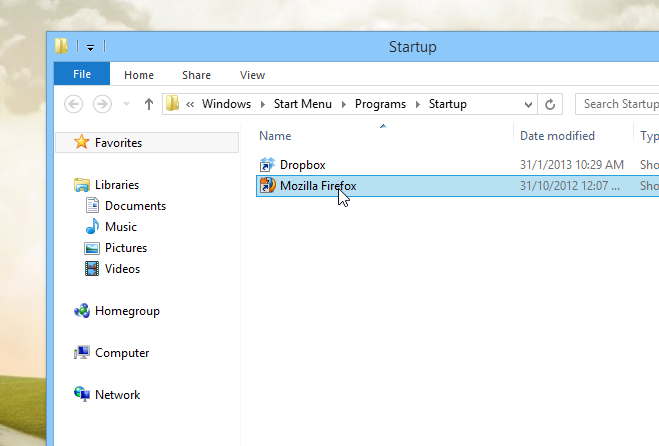Click the Music note icon

point(92,226)
